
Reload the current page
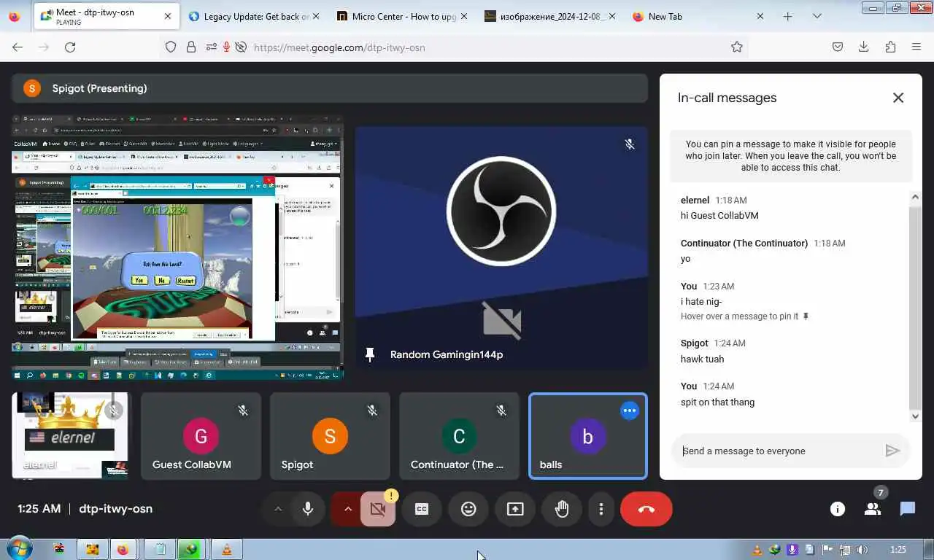click(70, 47)
